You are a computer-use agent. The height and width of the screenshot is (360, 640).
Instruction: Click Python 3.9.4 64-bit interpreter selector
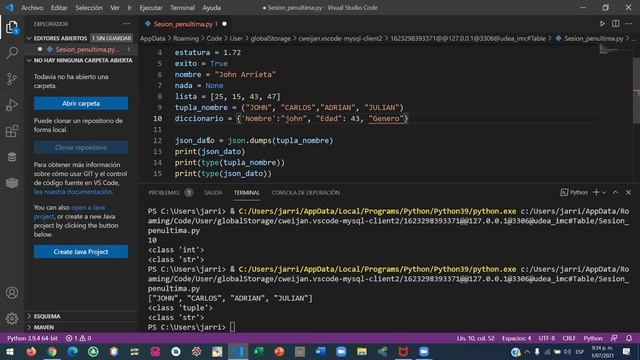tap(32, 338)
